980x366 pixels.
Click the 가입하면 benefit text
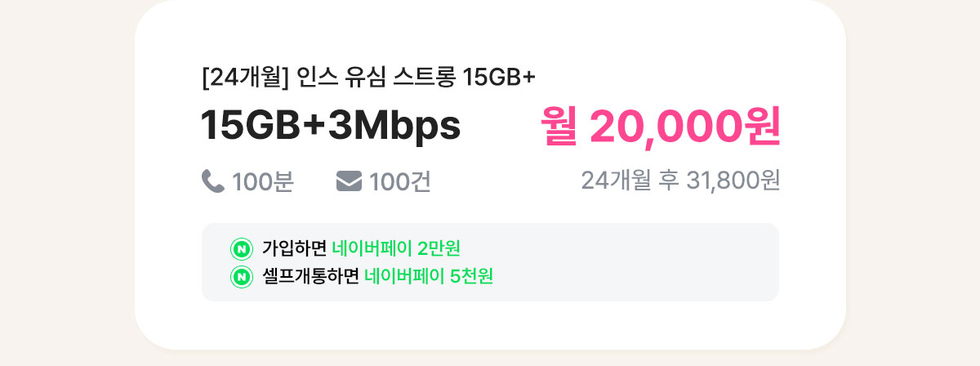point(294,248)
